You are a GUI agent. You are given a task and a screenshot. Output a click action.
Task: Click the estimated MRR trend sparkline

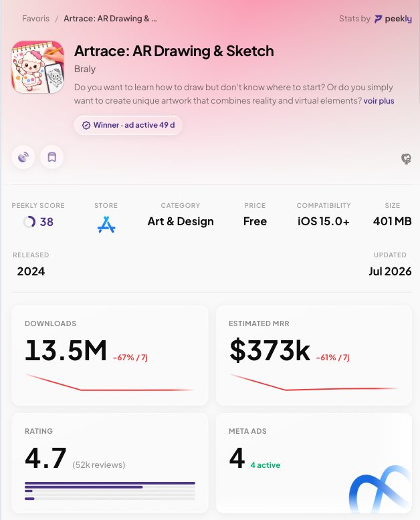[314, 382]
